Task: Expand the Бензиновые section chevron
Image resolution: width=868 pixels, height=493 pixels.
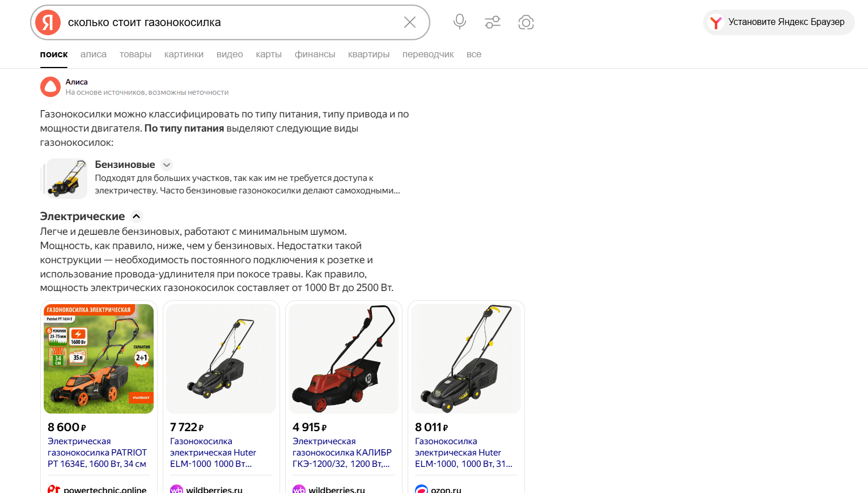Action: (x=167, y=165)
